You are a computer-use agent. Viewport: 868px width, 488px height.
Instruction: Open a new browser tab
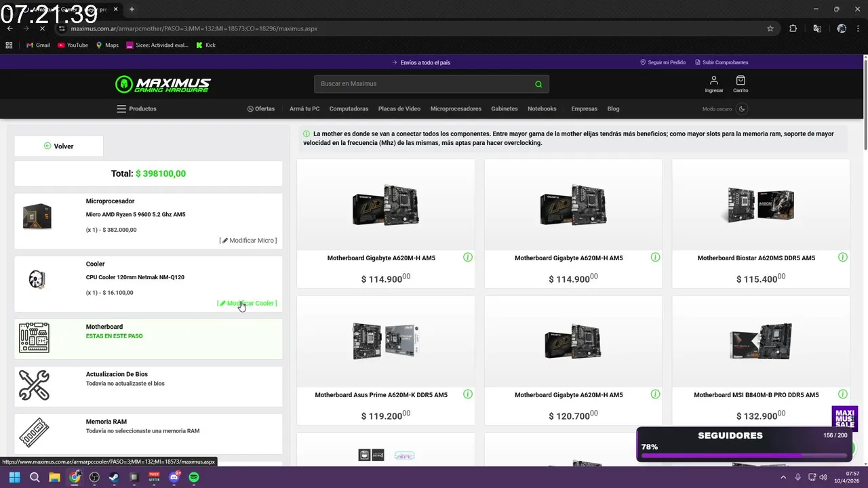[132, 9]
